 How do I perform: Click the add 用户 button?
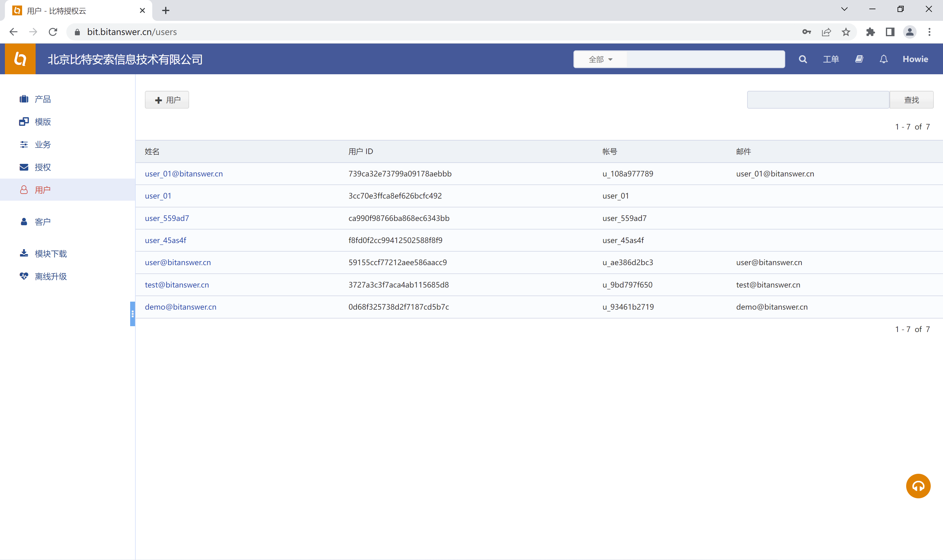[x=167, y=100]
